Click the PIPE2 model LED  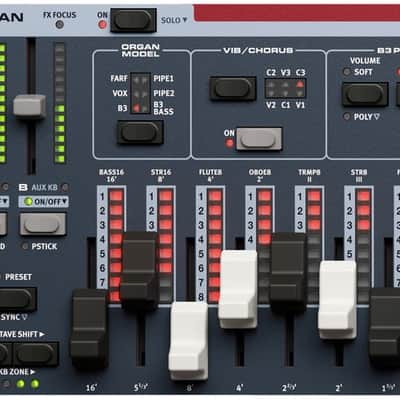tap(145, 94)
